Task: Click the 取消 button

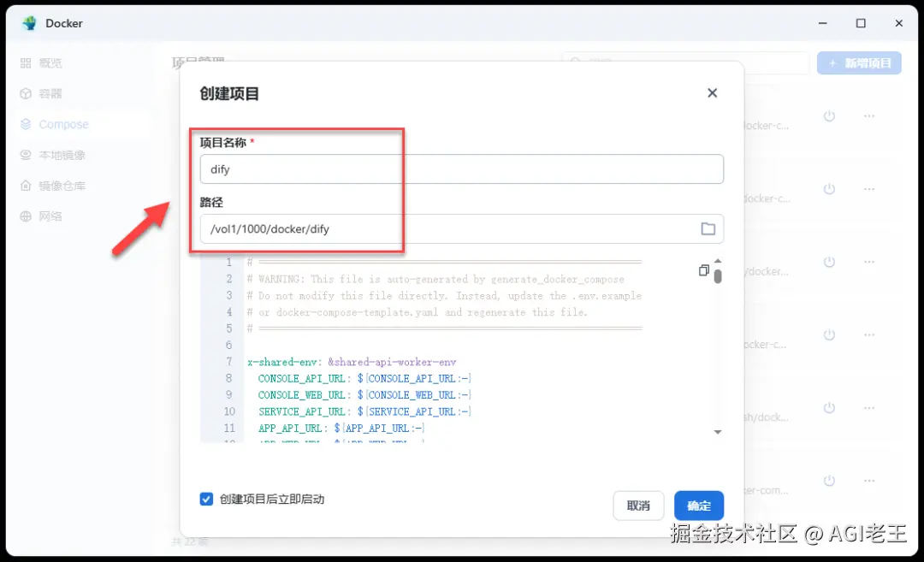Action: point(638,506)
